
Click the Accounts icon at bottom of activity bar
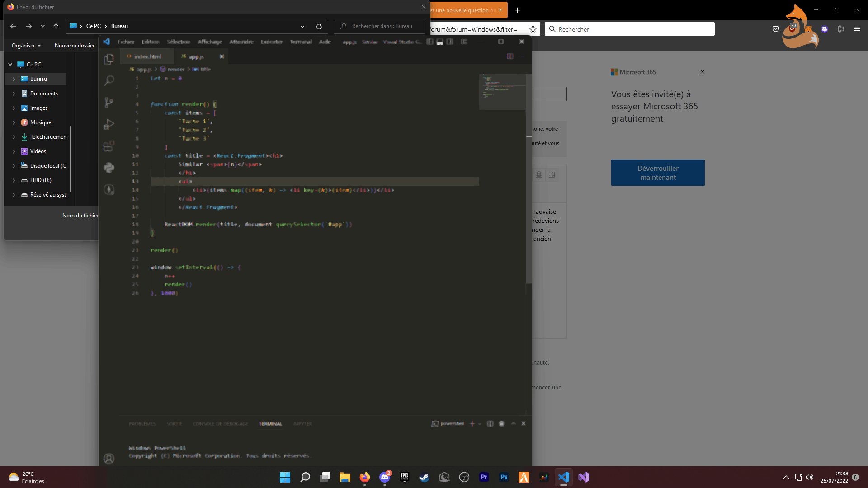point(109,459)
